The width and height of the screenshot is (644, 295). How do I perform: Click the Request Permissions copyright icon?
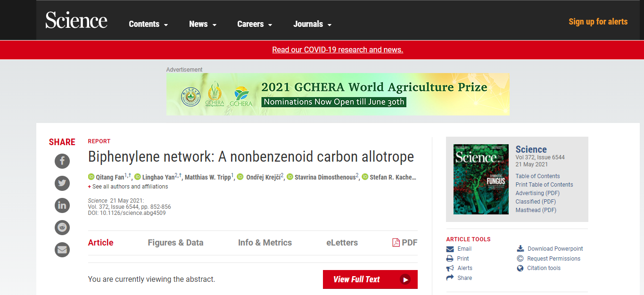(520, 258)
